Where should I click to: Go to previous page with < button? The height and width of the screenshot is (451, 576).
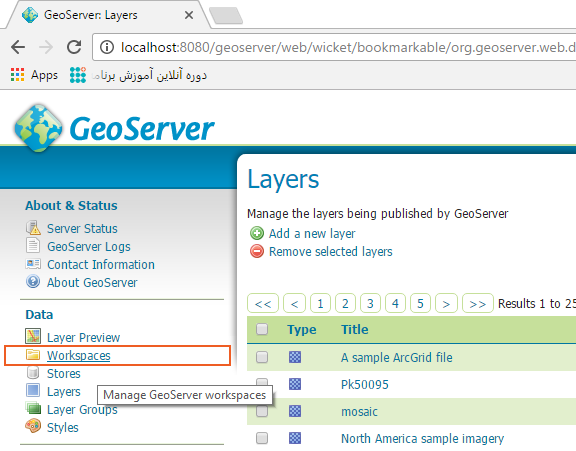tap(295, 303)
